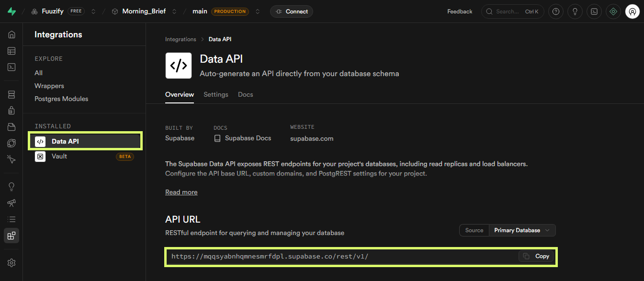Click the Integrations breadcrumb link
Image resolution: width=644 pixels, height=281 pixels.
point(181,39)
